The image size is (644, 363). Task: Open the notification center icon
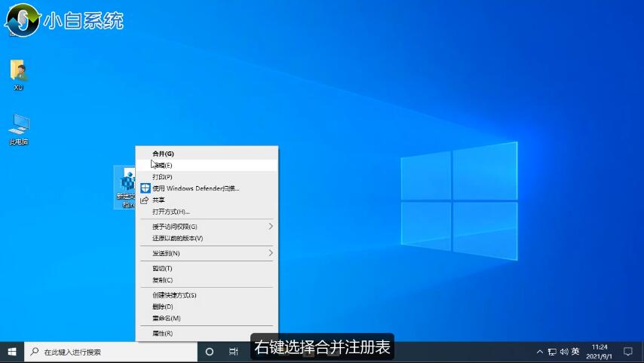(627, 352)
